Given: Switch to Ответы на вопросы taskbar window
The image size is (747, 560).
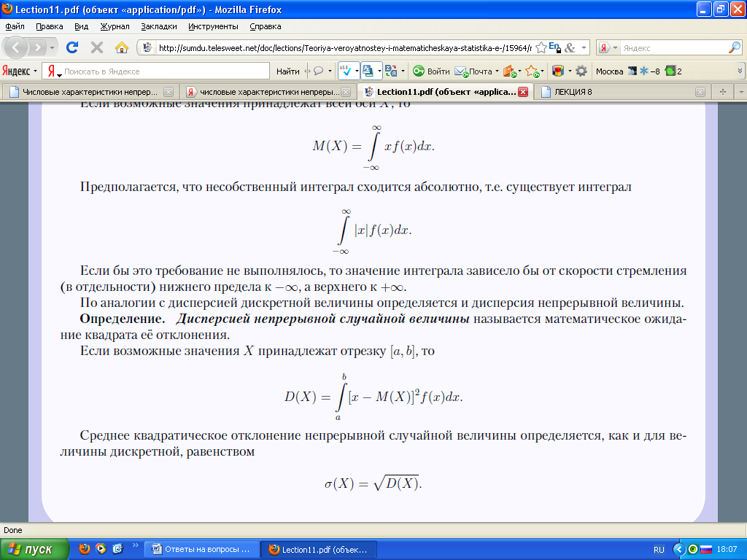Looking at the screenshot, I should click(x=201, y=550).
